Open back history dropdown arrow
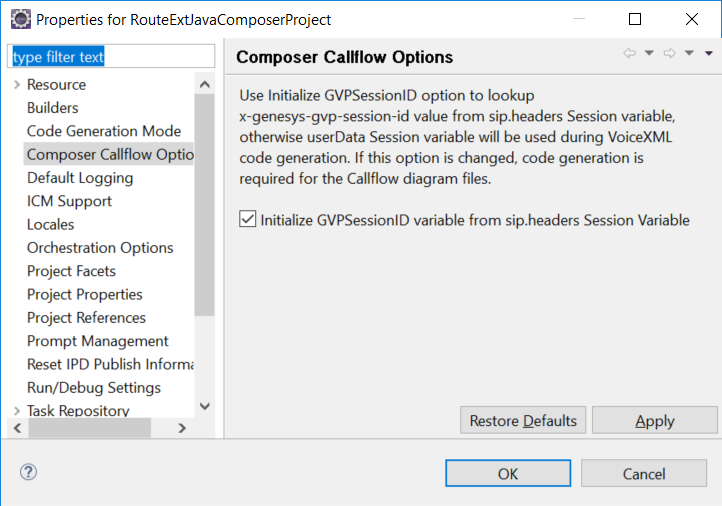722x506 pixels. 649,54
